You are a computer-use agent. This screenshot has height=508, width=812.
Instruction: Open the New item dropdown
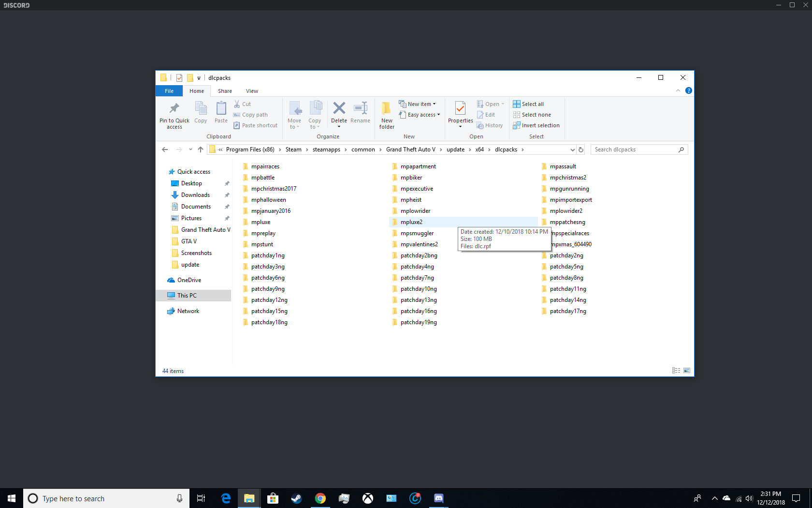tap(417, 104)
